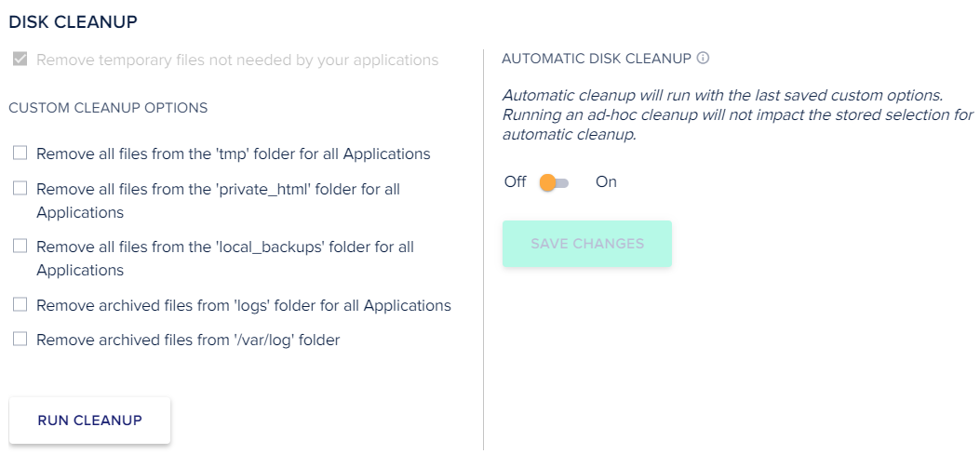The width and height of the screenshot is (980, 454).
Task: Click the archived 'logs' folder option label text
Action: 243,305
